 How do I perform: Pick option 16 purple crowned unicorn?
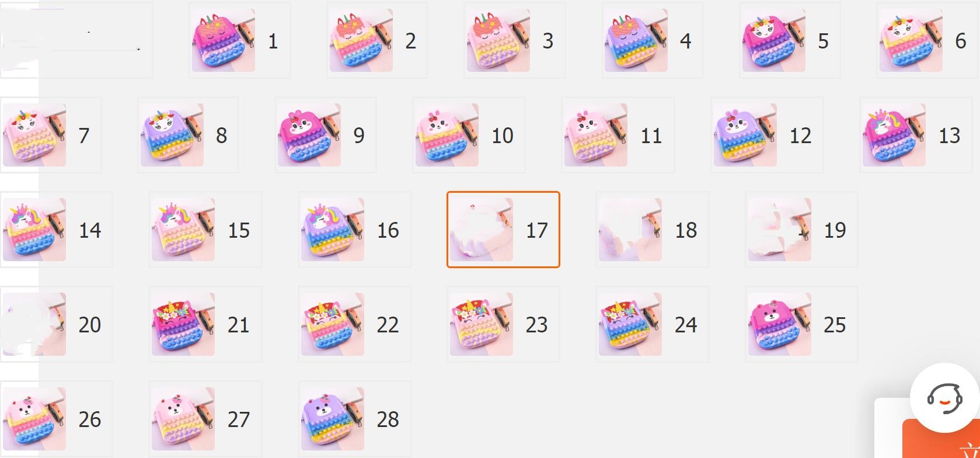point(354,230)
